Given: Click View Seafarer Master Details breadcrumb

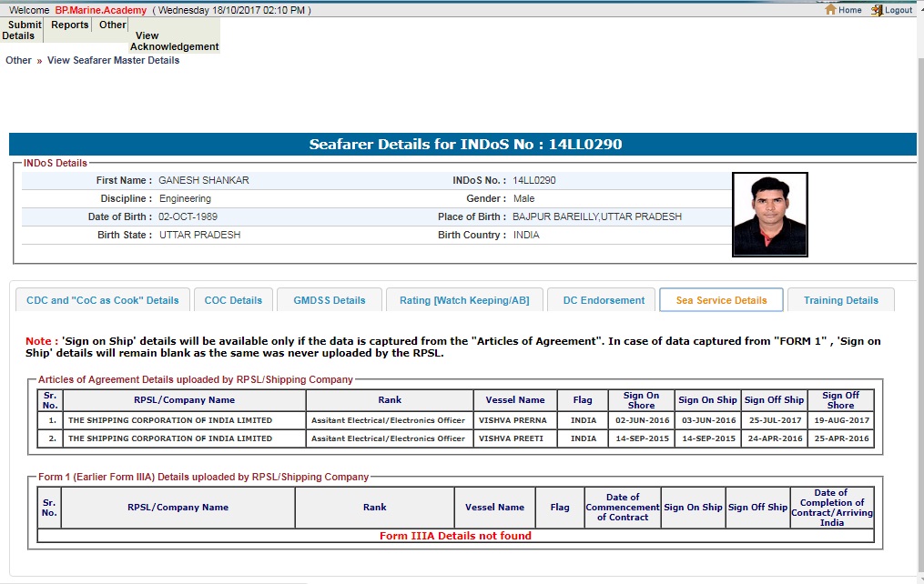Looking at the screenshot, I should tap(113, 61).
